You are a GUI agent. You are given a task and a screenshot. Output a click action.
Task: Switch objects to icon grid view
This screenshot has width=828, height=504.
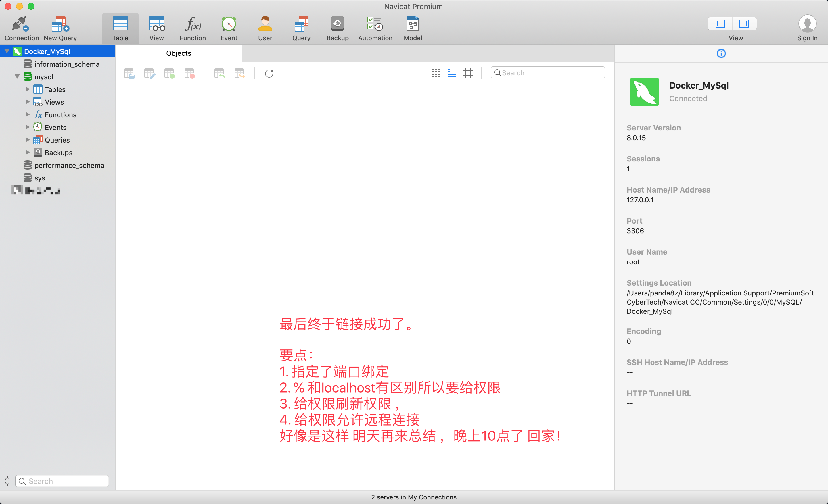[x=436, y=73]
